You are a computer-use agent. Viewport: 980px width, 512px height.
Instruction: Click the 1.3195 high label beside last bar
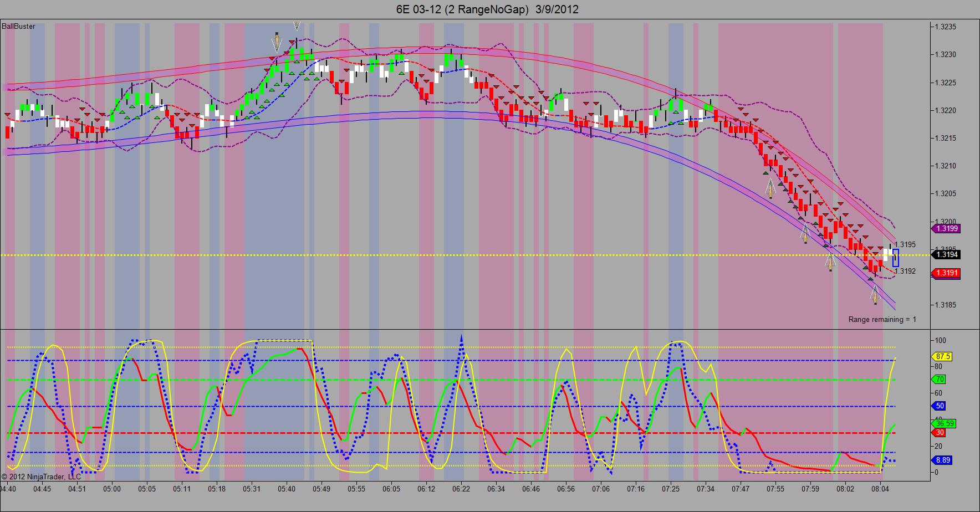(905, 244)
